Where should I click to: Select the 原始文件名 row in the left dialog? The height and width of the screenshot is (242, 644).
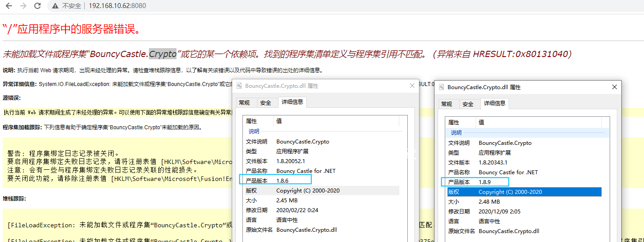pyautogui.click(x=321, y=230)
